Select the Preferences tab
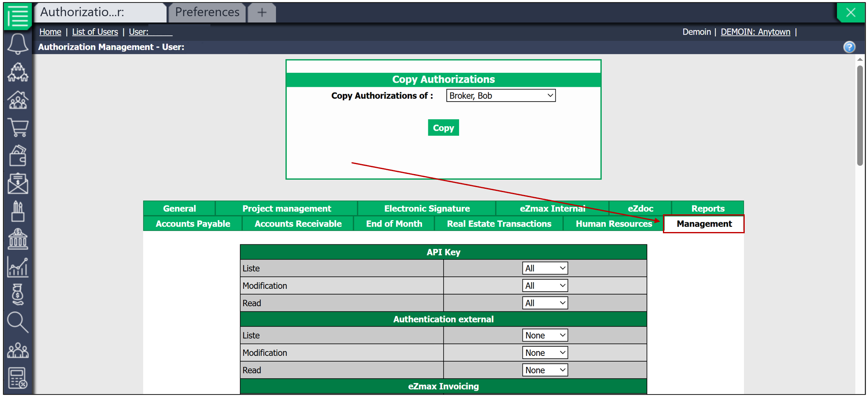This screenshot has width=868, height=397. pyautogui.click(x=207, y=12)
